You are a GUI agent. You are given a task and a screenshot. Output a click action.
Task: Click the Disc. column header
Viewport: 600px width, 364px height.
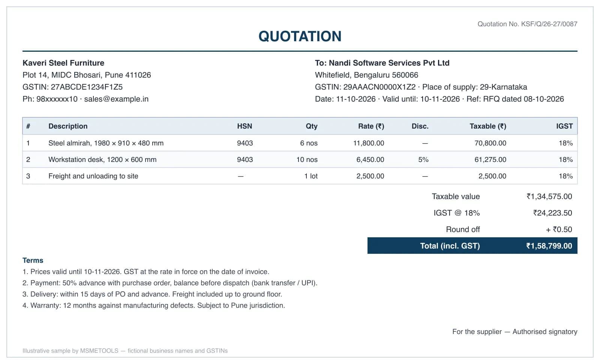(420, 126)
